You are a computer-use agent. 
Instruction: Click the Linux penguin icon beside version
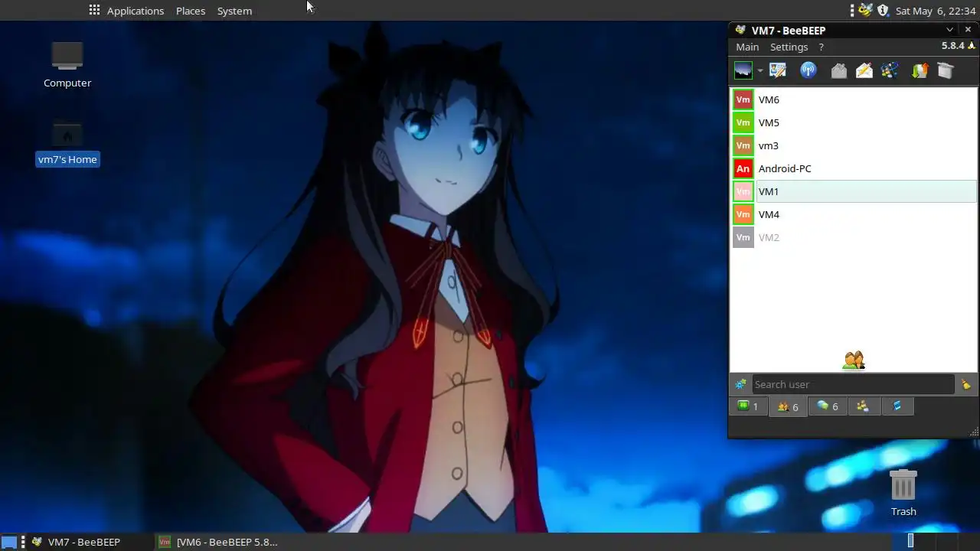pyautogui.click(x=972, y=46)
